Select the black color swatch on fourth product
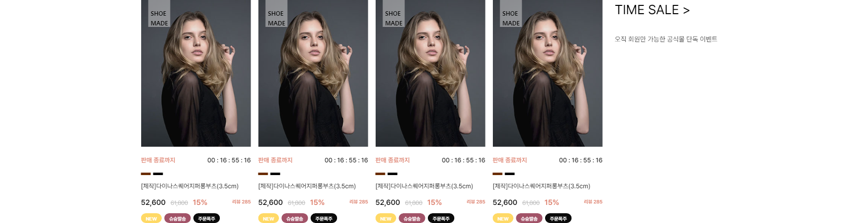Viewport: 868px width, 223px height. click(x=509, y=174)
